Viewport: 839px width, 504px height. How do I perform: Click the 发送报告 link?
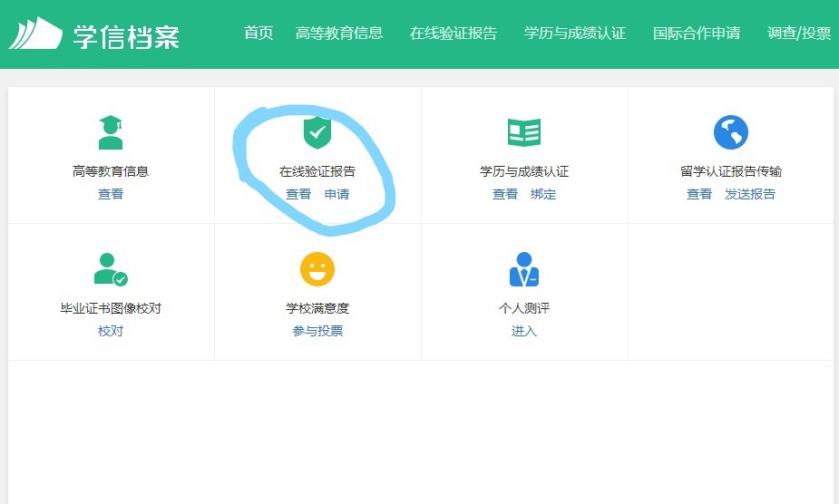(749, 194)
